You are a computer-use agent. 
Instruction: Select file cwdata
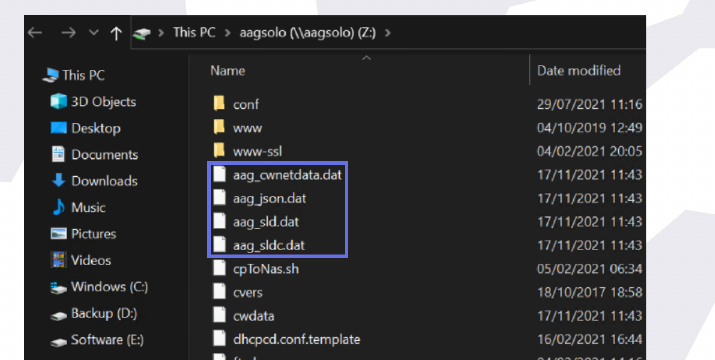(254, 316)
